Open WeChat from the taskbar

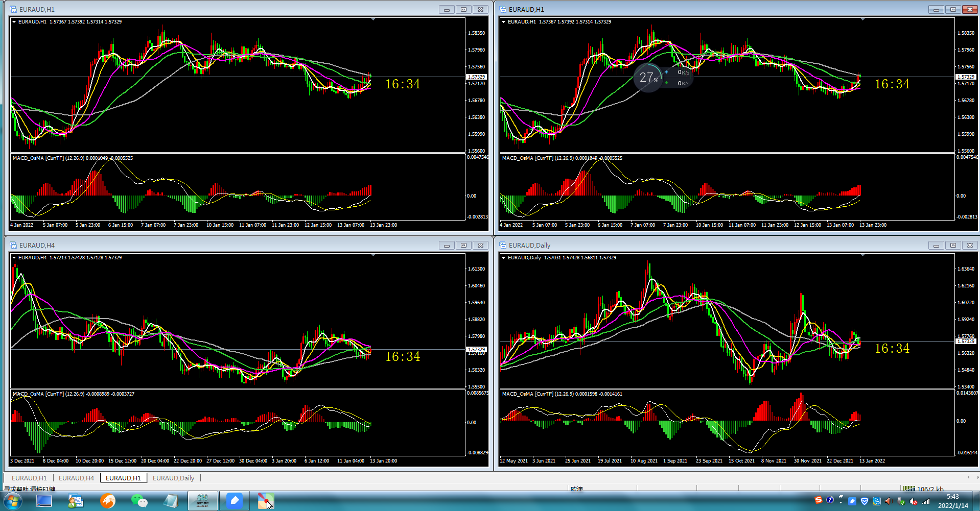[139, 501]
